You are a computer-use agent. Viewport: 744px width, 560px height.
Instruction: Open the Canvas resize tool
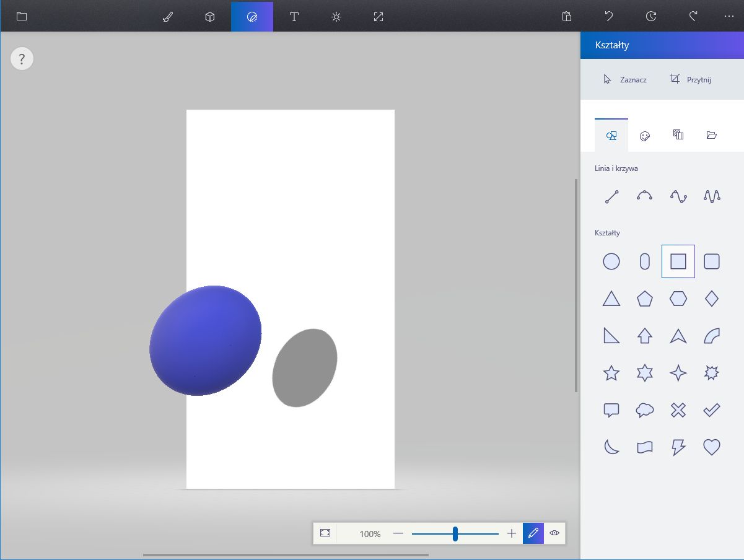(x=378, y=17)
